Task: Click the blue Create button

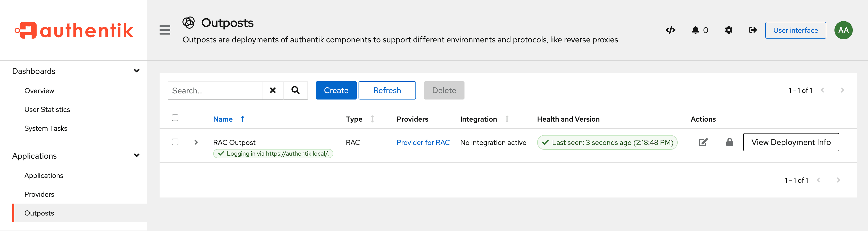Action: [x=336, y=90]
